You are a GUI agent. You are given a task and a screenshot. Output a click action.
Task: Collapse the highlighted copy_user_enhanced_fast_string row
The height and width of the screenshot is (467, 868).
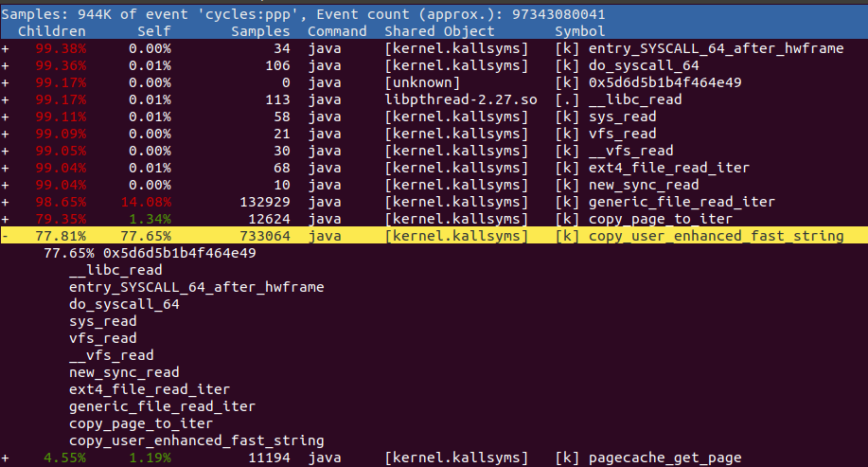(5, 237)
